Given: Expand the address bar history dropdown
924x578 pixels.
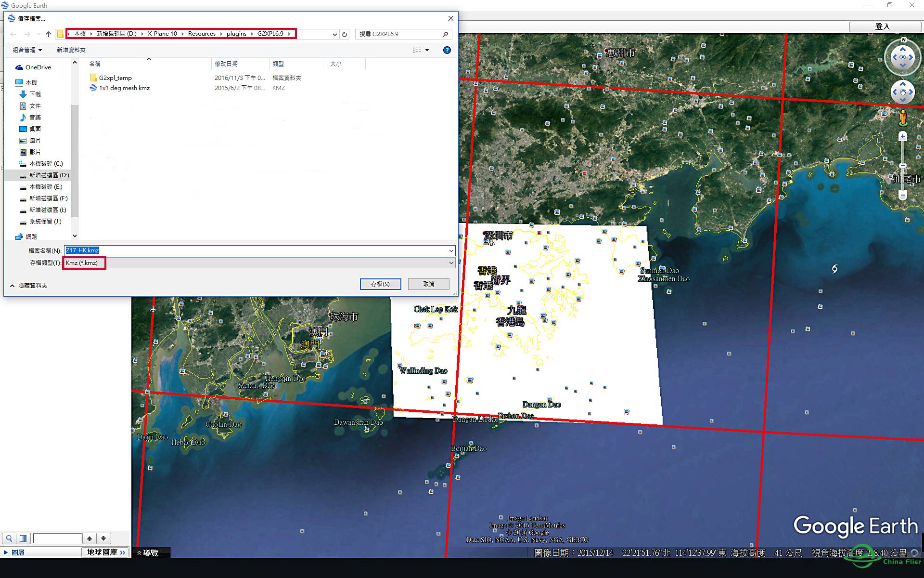Looking at the screenshot, I should (x=334, y=34).
